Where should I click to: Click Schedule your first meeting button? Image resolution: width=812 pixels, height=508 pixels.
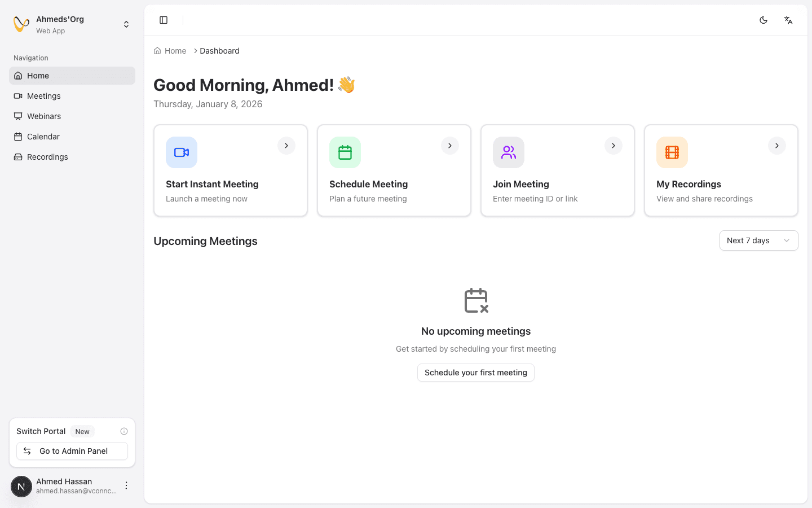pos(476,373)
